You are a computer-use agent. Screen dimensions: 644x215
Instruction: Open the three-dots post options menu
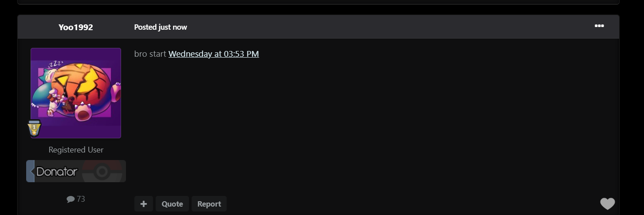coord(599,26)
